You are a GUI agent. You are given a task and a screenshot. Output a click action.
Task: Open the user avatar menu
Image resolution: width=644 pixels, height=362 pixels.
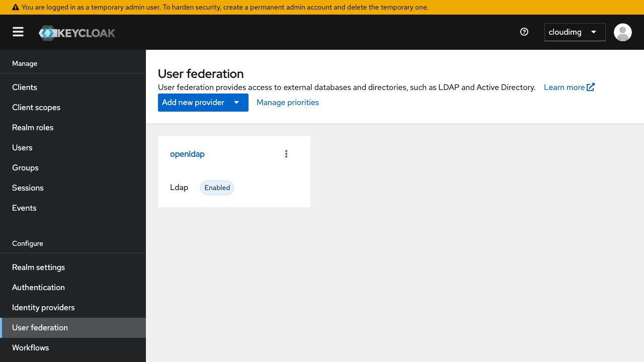623,32
